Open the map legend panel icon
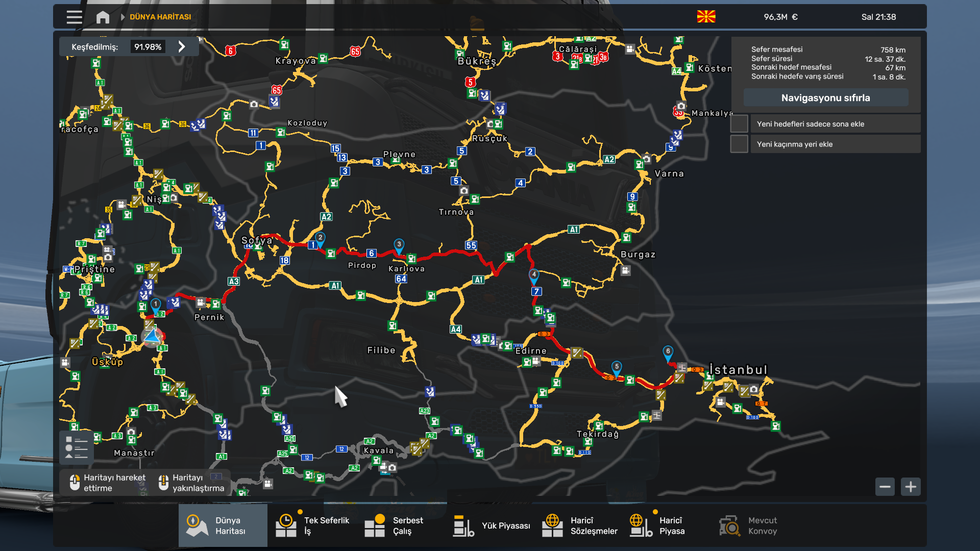The width and height of the screenshot is (980, 551). coord(77,447)
